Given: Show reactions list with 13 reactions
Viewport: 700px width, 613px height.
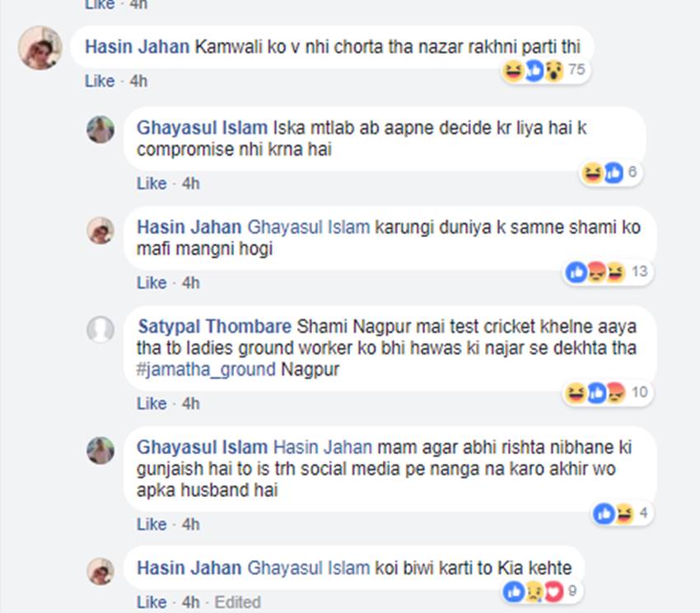Looking at the screenshot, I should click(605, 272).
